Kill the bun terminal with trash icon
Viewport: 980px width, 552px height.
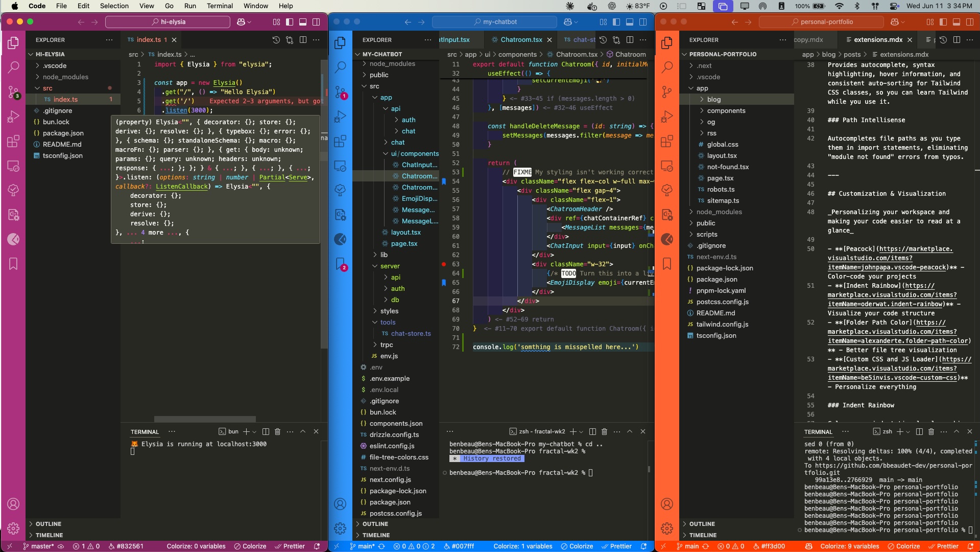pyautogui.click(x=278, y=432)
